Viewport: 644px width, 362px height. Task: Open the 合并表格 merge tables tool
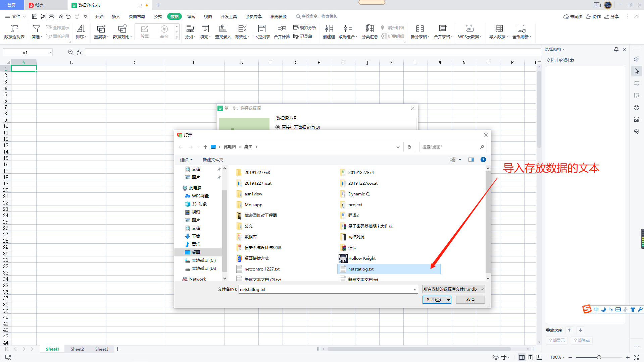[x=443, y=32]
